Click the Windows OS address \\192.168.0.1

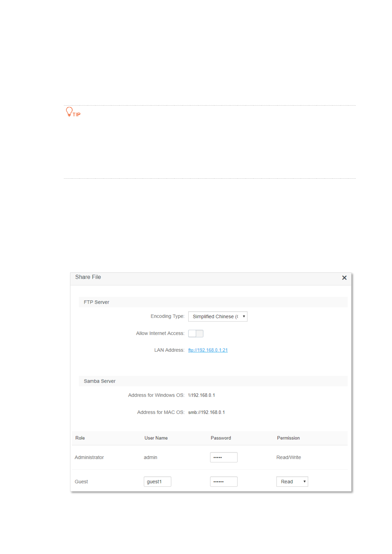click(201, 395)
